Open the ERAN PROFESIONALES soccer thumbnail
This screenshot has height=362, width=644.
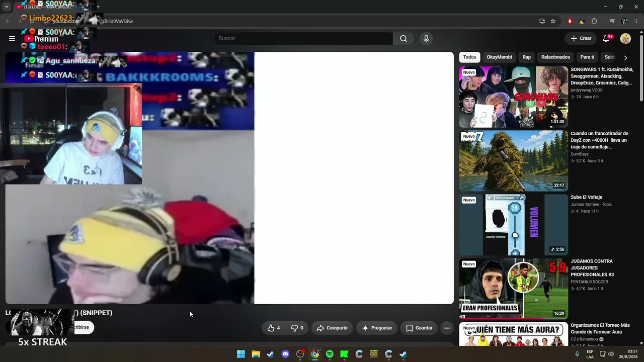click(x=514, y=289)
